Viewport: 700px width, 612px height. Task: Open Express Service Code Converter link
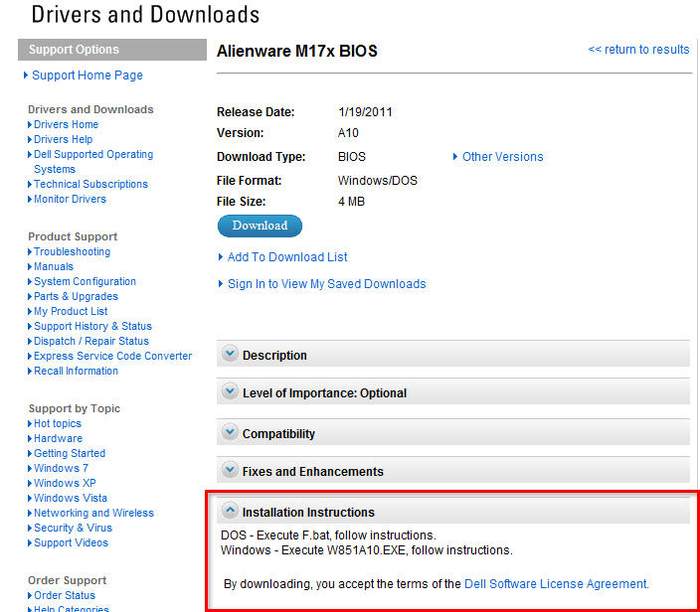click(113, 356)
